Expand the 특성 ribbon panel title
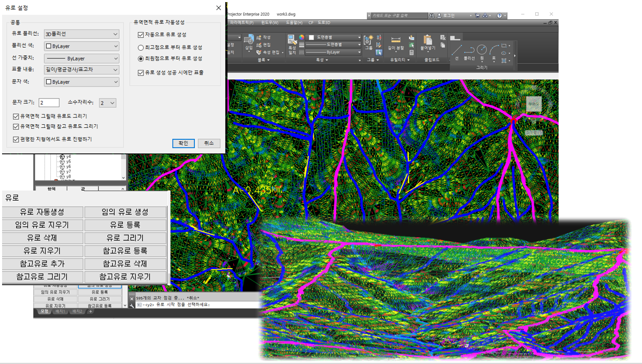This screenshot has height=364, width=642. click(x=322, y=60)
